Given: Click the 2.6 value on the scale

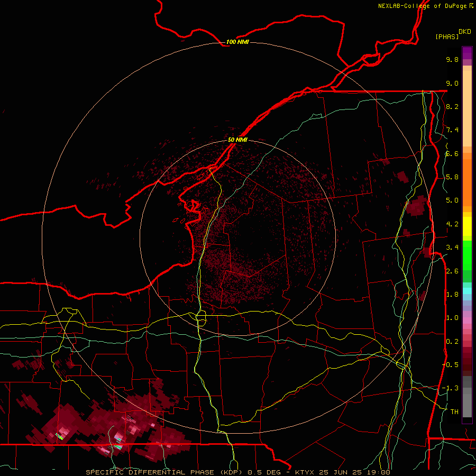Looking at the screenshot, I should (452, 271).
